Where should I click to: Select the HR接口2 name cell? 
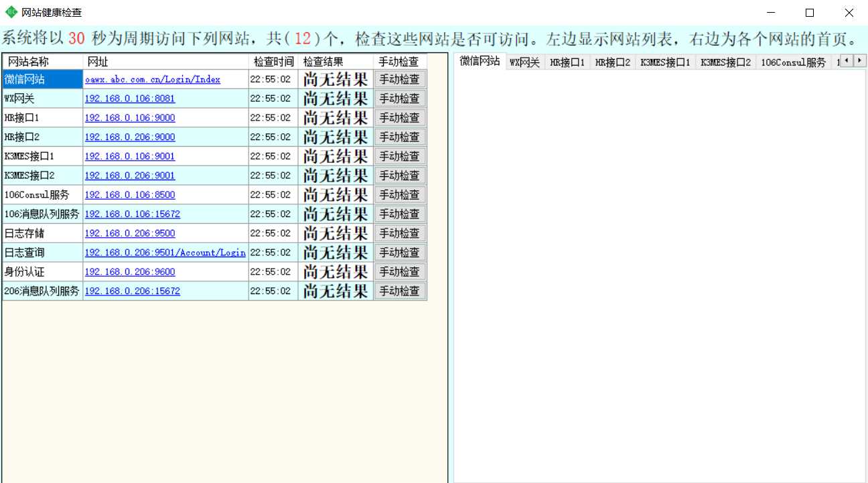43,137
